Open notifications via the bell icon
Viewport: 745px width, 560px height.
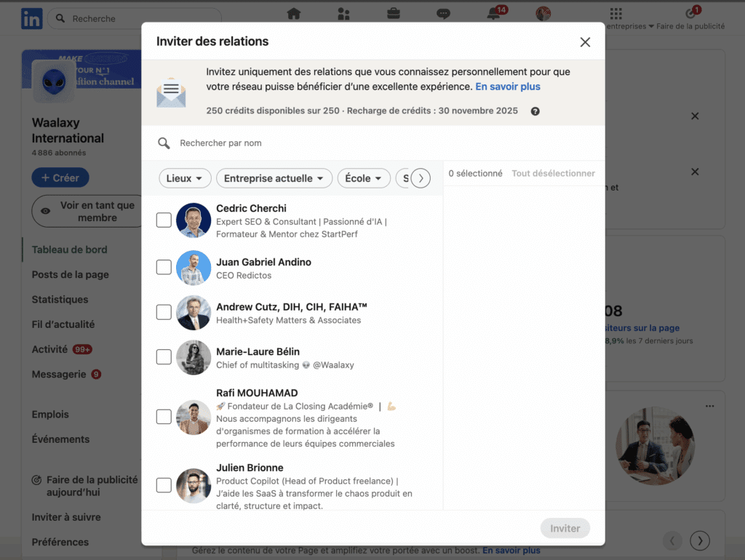point(493,14)
